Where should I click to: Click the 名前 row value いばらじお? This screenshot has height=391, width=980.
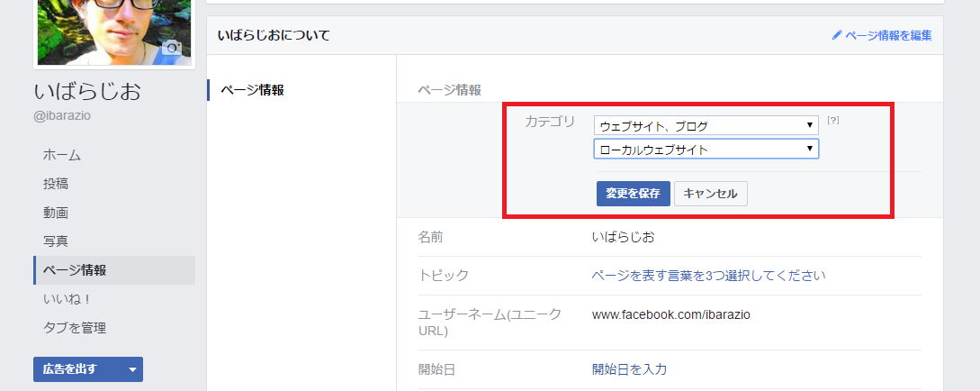coord(623,237)
